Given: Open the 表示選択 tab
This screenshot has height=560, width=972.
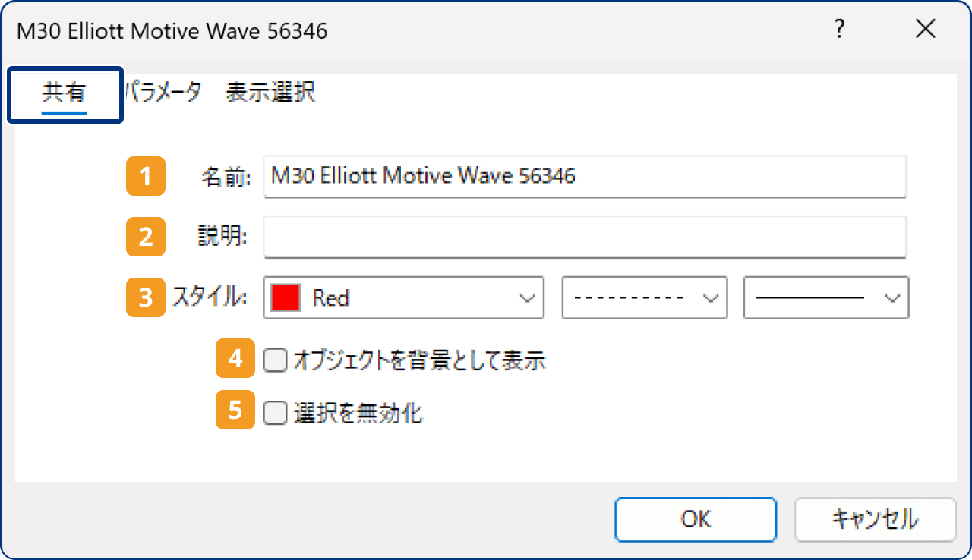Looking at the screenshot, I should click(x=270, y=93).
